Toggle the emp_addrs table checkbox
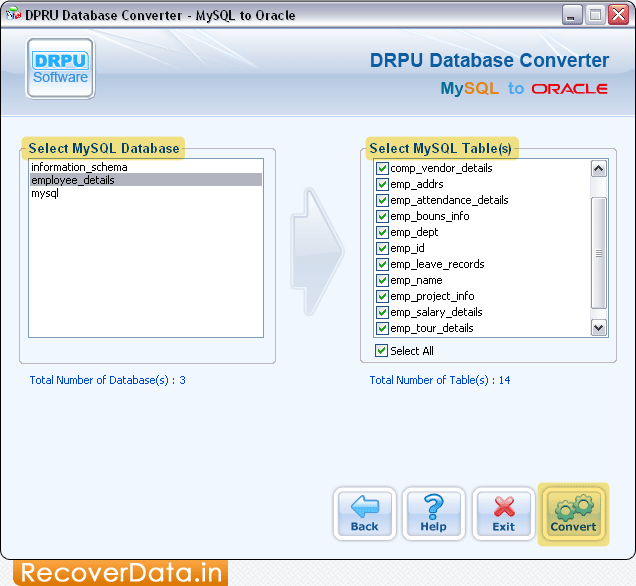This screenshot has height=586, width=636. [x=382, y=184]
